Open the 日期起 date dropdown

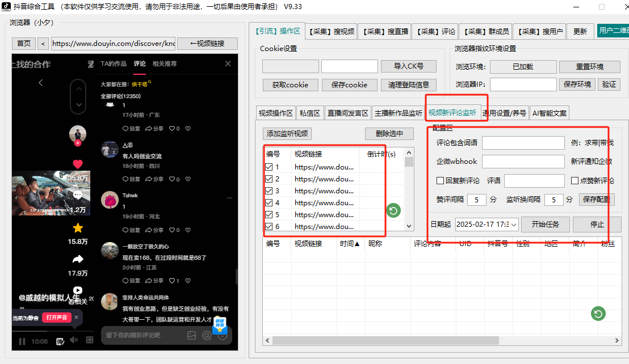pyautogui.click(x=514, y=225)
